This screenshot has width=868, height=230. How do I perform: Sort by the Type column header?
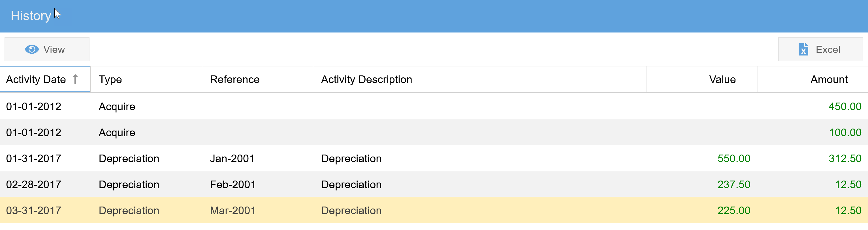click(x=110, y=79)
